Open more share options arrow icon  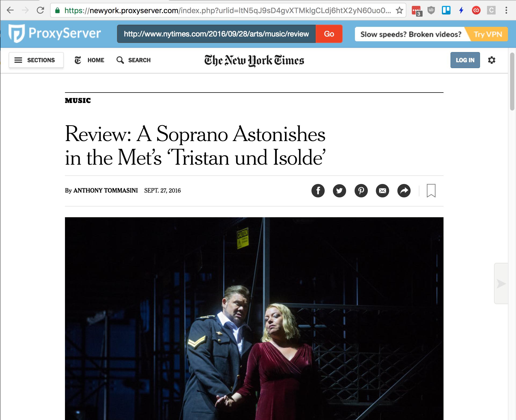point(404,191)
